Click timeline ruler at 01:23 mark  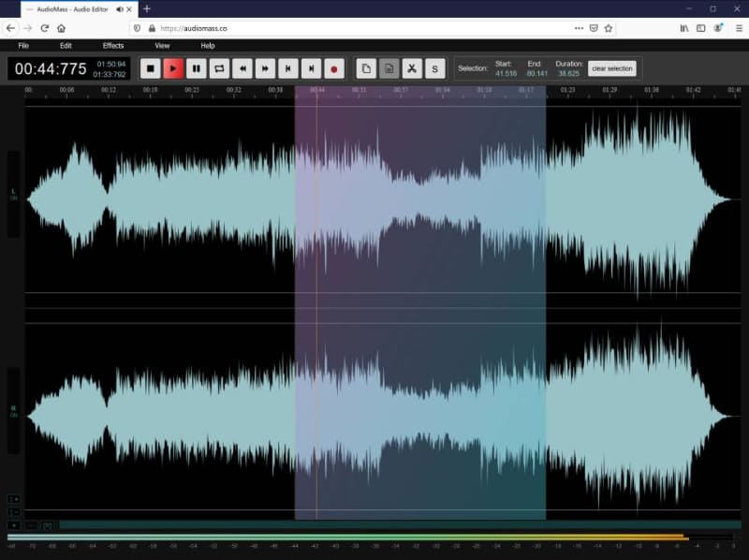[x=567, y=90]
